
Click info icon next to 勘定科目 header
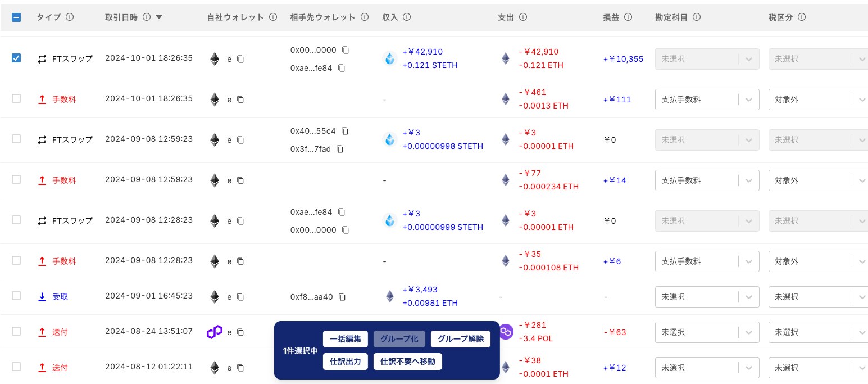(x=697, y=17)
